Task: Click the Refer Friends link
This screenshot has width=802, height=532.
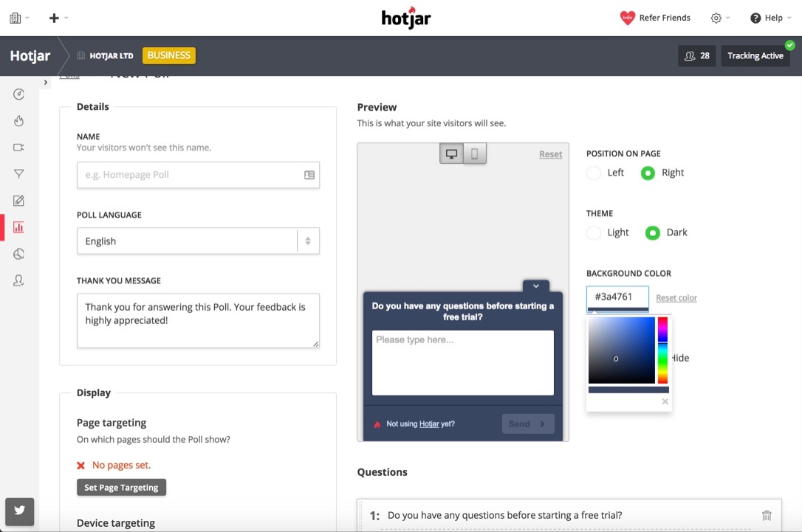Action: tap(665, 18)
